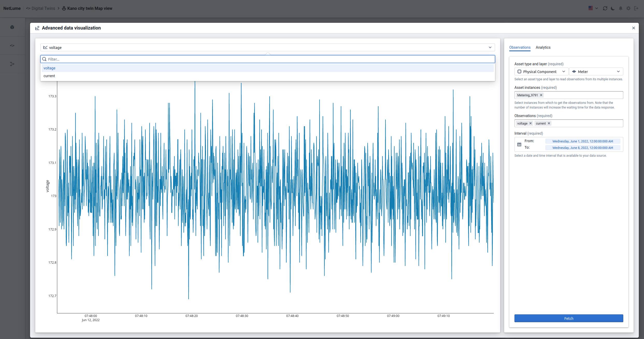This screenshot has height=339, width=644.
Task: Toggle dark mode moon icon
Action: pos(613,8)
